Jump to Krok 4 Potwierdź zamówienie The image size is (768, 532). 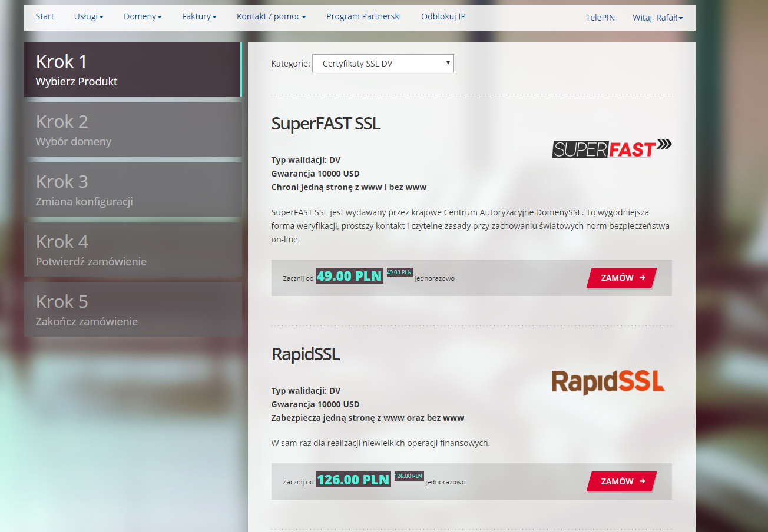tap(133, 250)
